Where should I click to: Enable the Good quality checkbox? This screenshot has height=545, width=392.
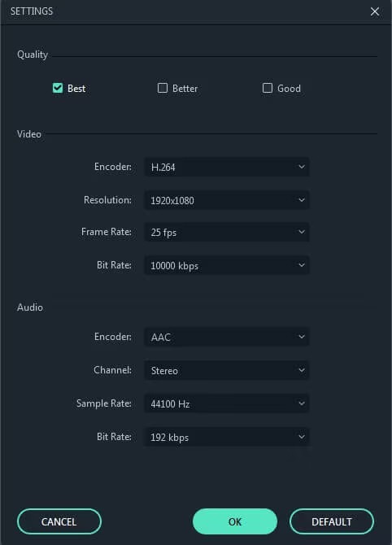tap(268, 88)
